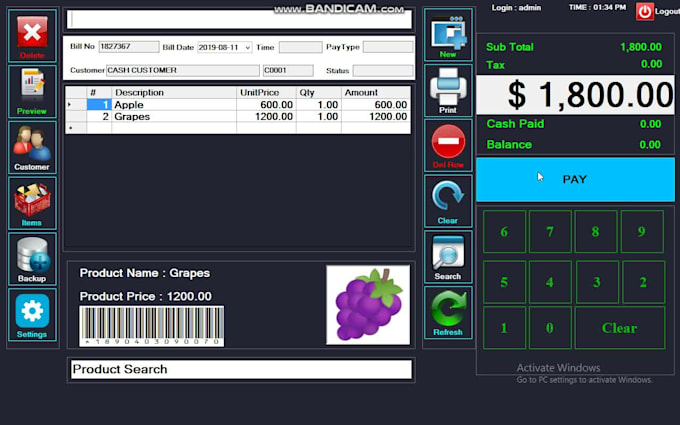Click the Balance 0.00 value
Screen dimensions: 680x425
(650, 144)
